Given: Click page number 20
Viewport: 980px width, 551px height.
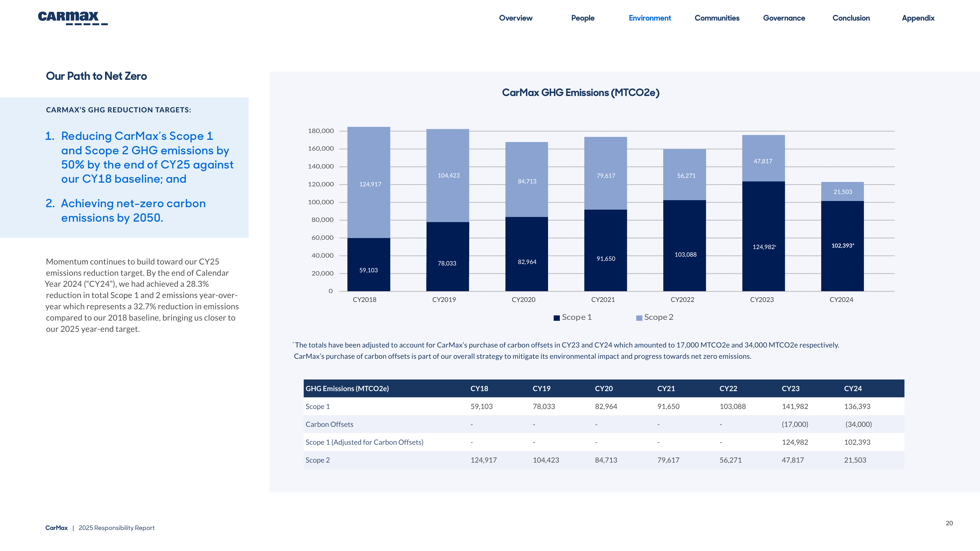Looking at the screenshot, I should click(949, 523).
